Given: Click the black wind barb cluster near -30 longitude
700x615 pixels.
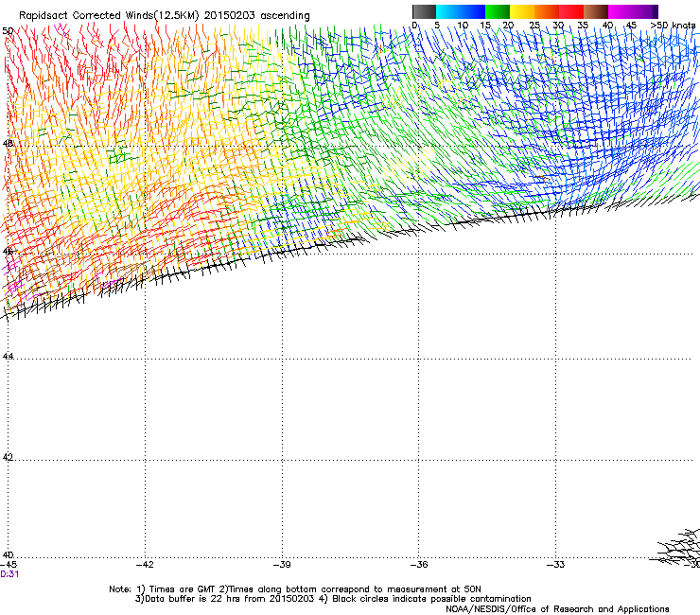Looking at the screenshot, I should pyautogui.click(x=676, y=548).
